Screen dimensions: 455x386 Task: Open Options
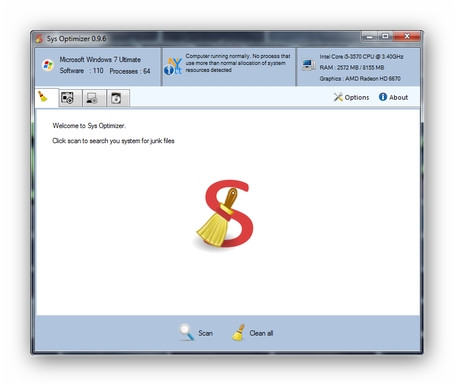pyautogui.click(x=352, y=97)
